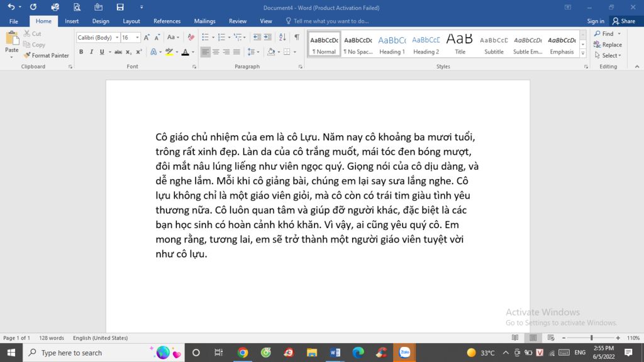Screen dimensions: 644x362
Task: Open the font color dropdown arrow
Action: (193, 52)
